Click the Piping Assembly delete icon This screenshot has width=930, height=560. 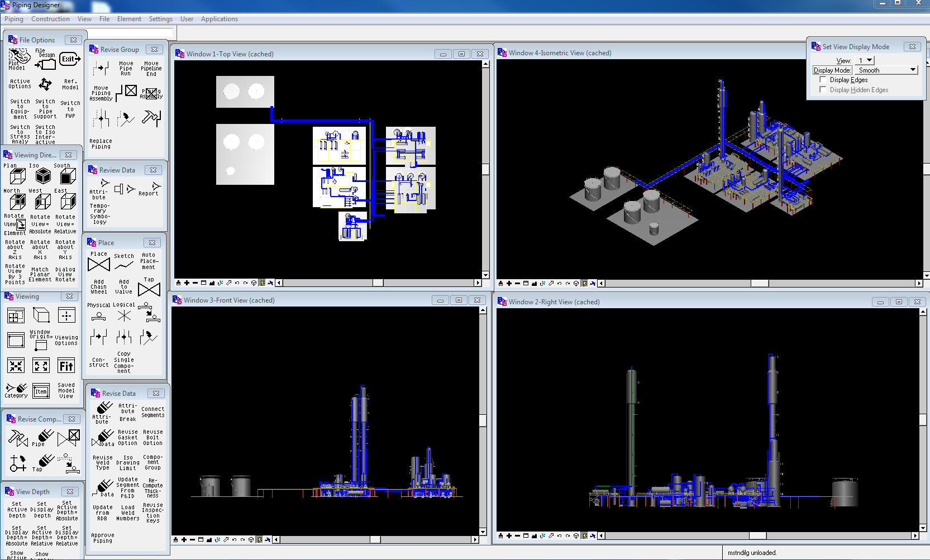pos(151,93)
